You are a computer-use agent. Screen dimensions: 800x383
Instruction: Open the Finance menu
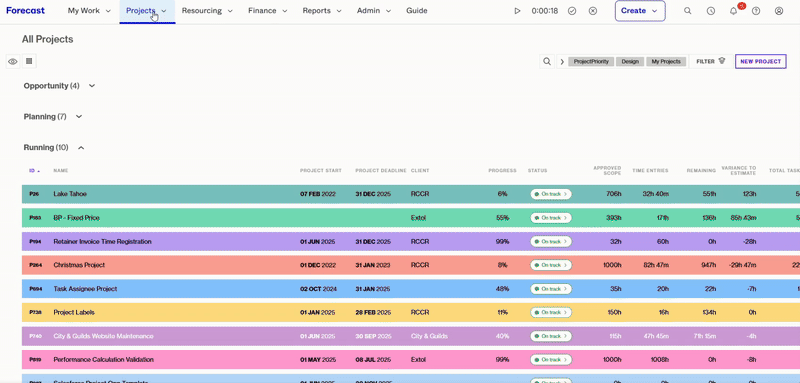pos(267,11)
